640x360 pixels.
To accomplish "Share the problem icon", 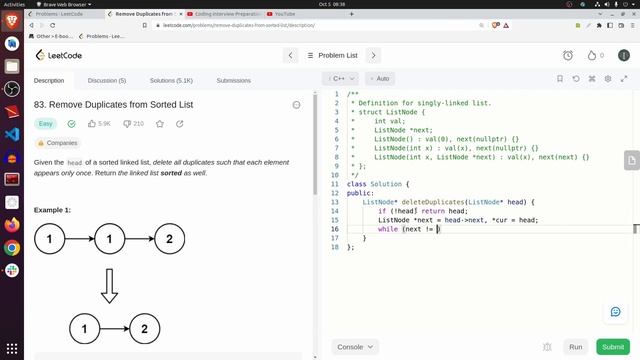I will (x=180, y=124).
